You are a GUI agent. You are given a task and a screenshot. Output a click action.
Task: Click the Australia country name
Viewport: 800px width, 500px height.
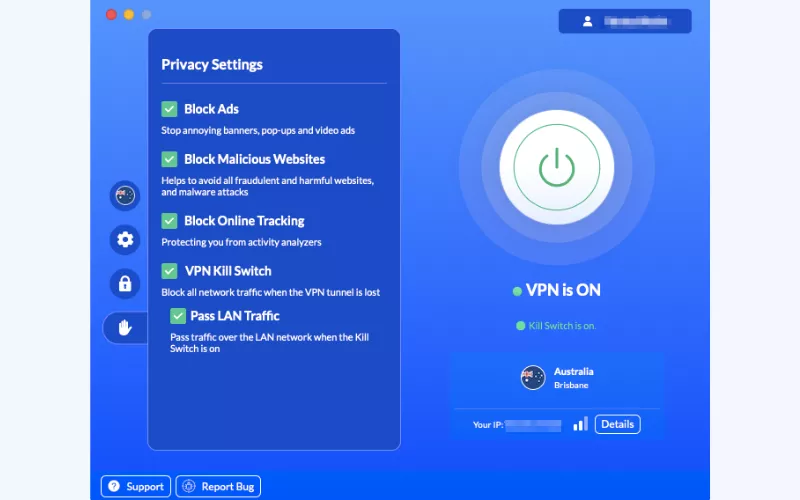click(x=573, y=371)
